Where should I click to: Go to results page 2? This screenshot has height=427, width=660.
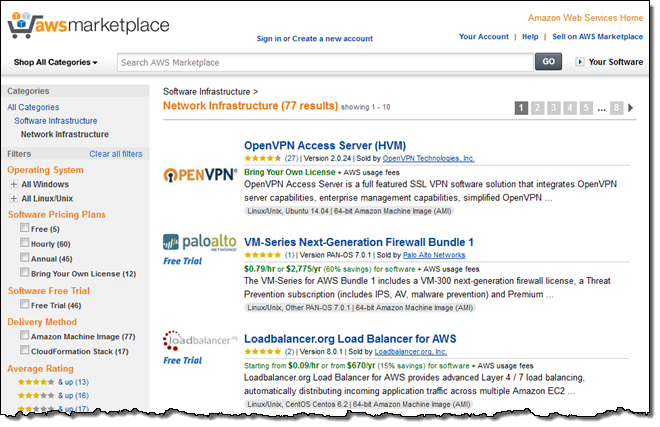[537, 108]
